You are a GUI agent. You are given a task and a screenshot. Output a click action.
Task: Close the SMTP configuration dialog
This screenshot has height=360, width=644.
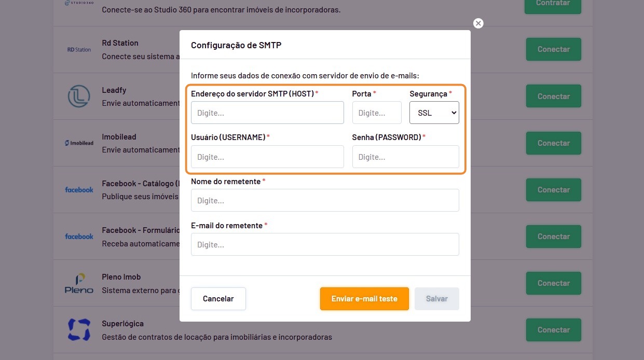pos(478,23)
